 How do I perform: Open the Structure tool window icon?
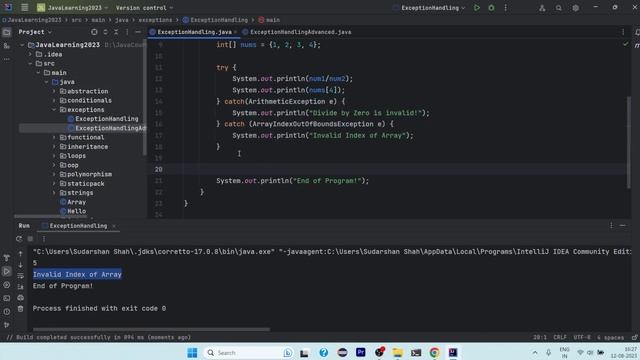[x=7, y=46]
